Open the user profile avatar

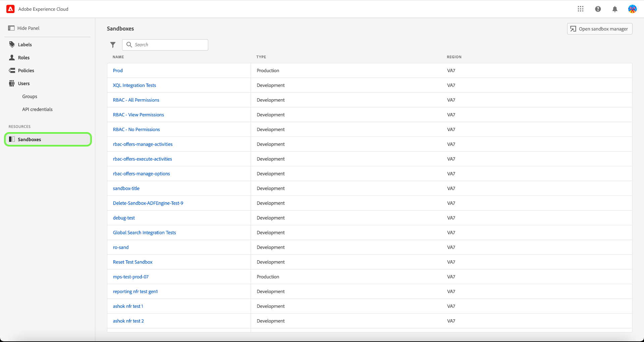(x=632, y=9)
